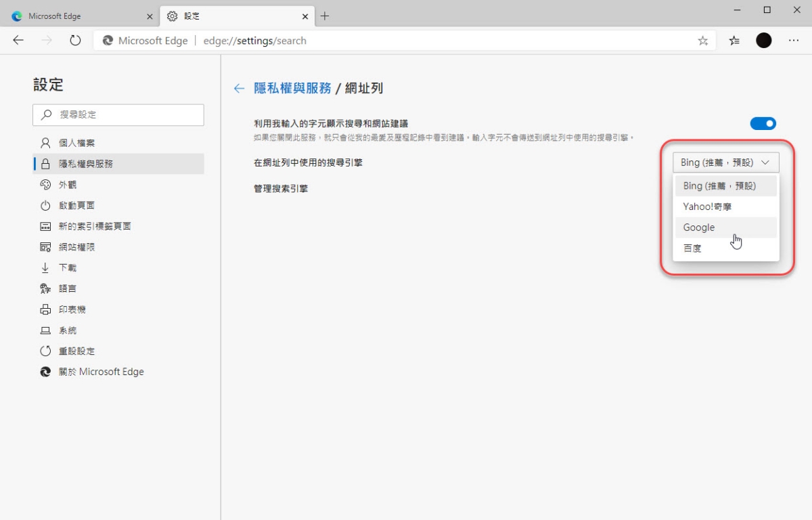Open the Settings and more ellipsis menu

tap(794, 41)
